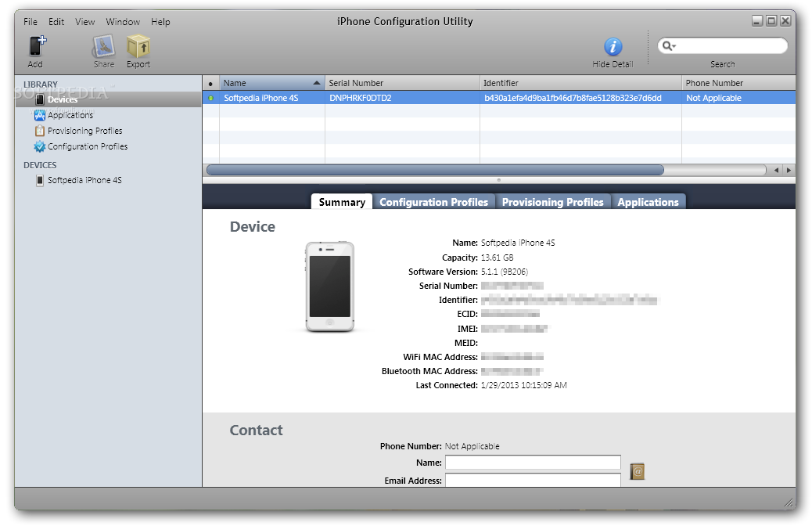812x526 pixels.
Task: Click the capacity value 13.61 GB
Action: [498, 258]
